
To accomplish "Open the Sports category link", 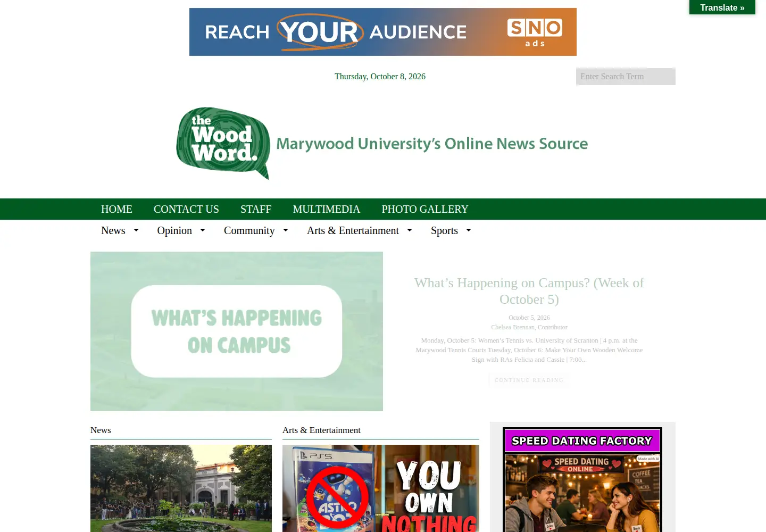I will 444,230.
